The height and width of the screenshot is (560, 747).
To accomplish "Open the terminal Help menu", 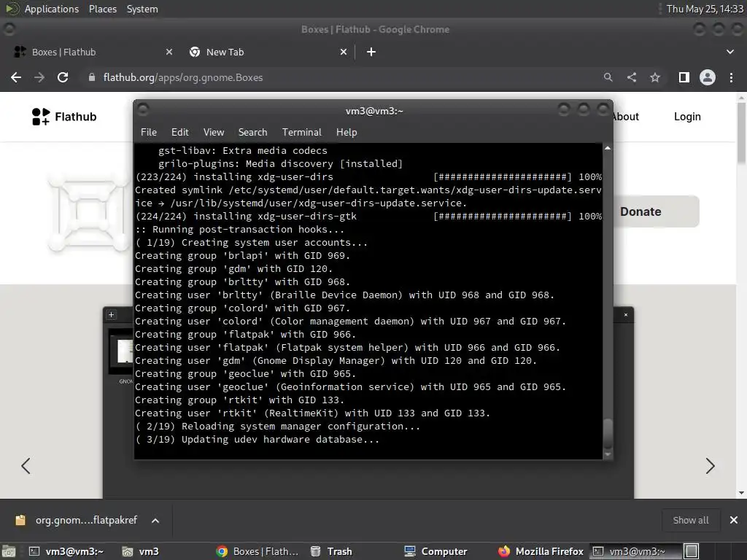I will coord(347,132).
